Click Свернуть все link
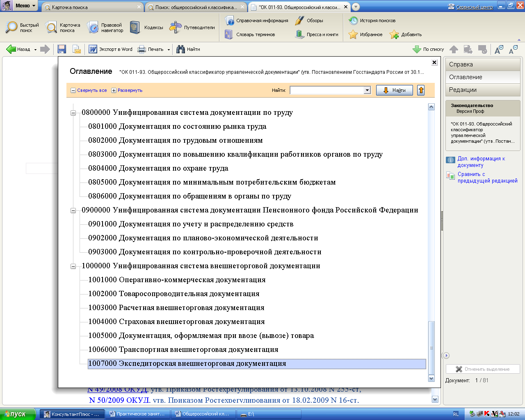The height and width of the screenshot is (420, 525). [89, 90]
